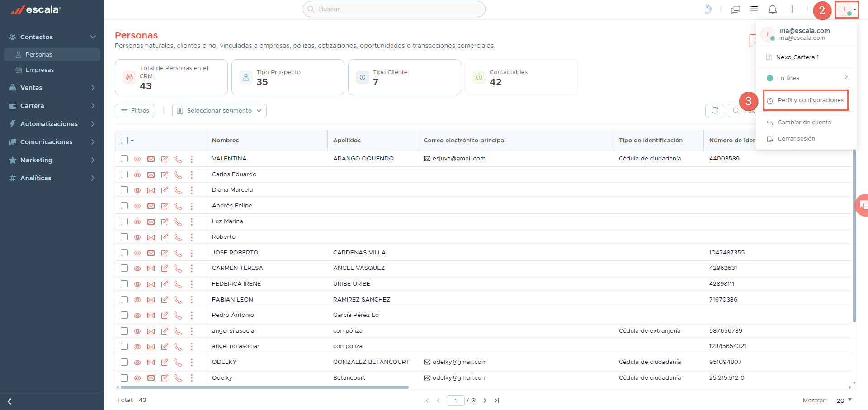Expand the Automatizaciones sidebar section
Image resolution: width=868 pixels, height=410 pixels.
(52, 124)
